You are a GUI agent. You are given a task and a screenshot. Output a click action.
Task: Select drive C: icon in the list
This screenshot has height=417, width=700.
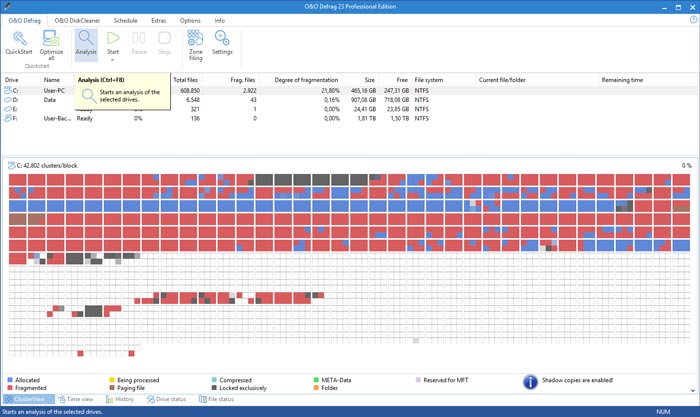[8, 90]
